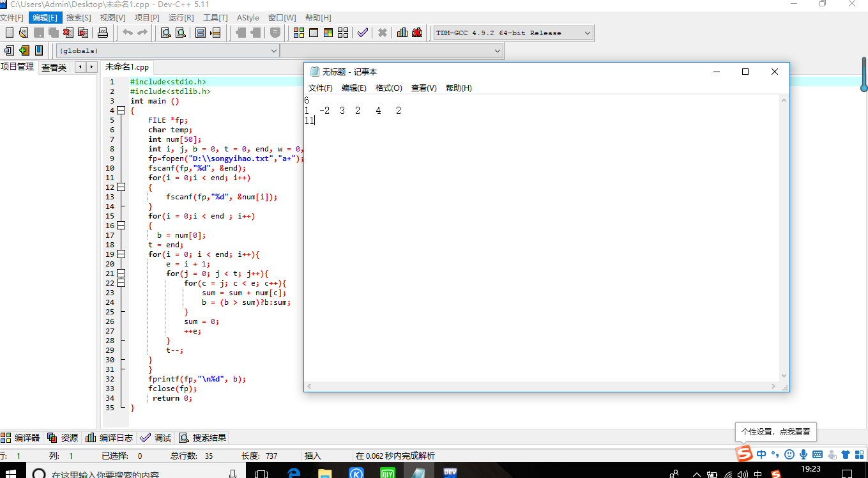Image resolution: width=868 pixels, height=478 pixels.
Task: Click the Run window icon
Action: 314,33
